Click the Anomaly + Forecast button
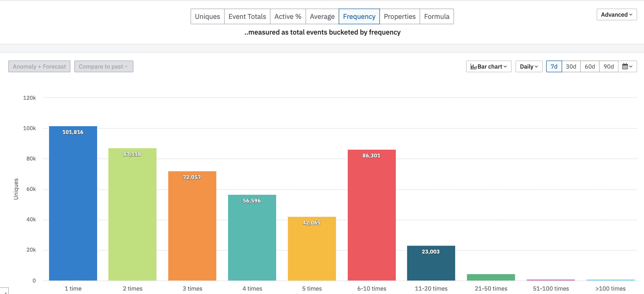644x294 pixels. (x=39, y=66)
